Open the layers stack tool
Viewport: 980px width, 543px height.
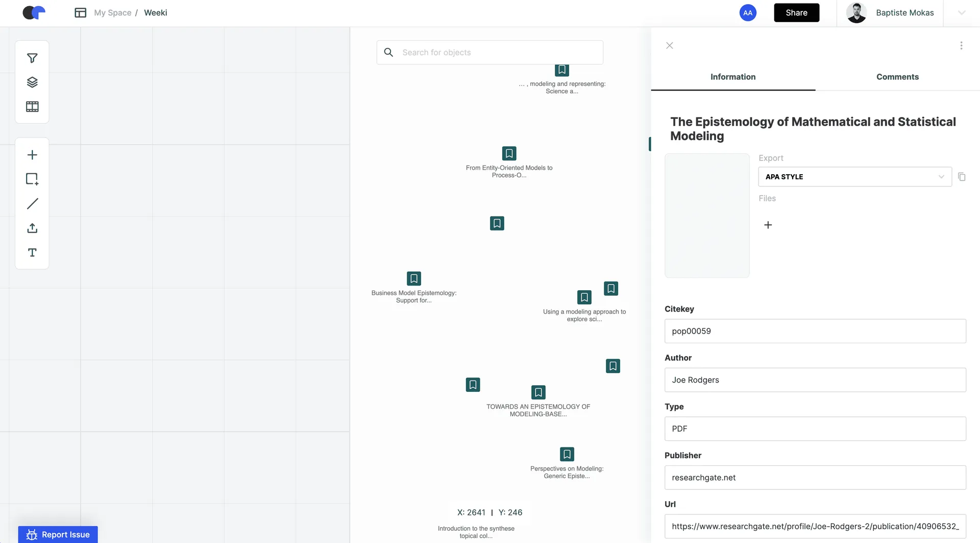[32, 82]
